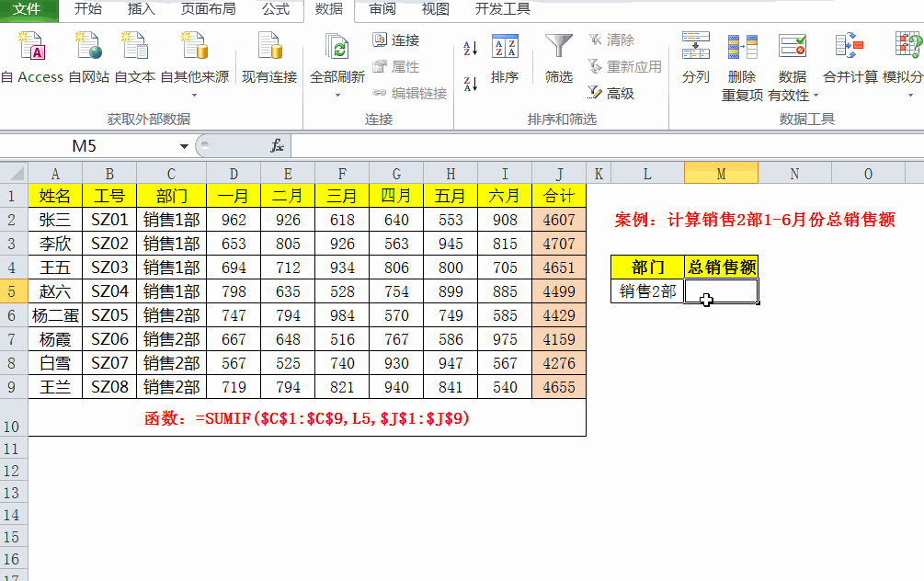Click inside the formula bar input
The image size is (924, 581).
coord(607,145)
